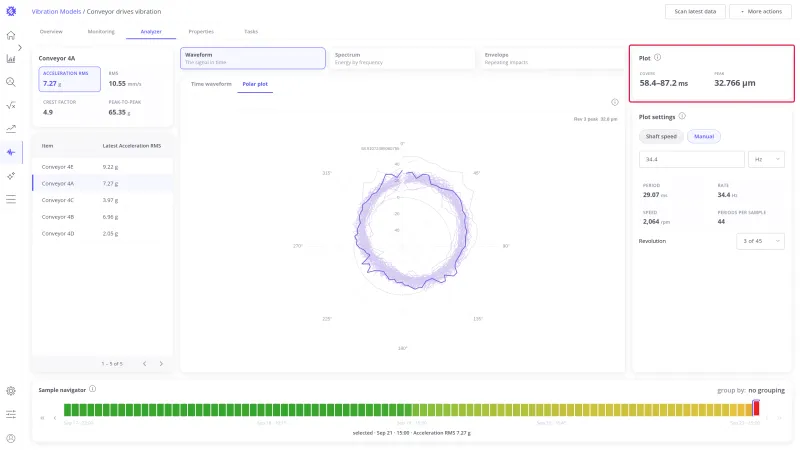Image resolution: width=800 pixels, height=450 pixels.
Task: Click the info icon above the polar chart
Action: pos(615,102)
